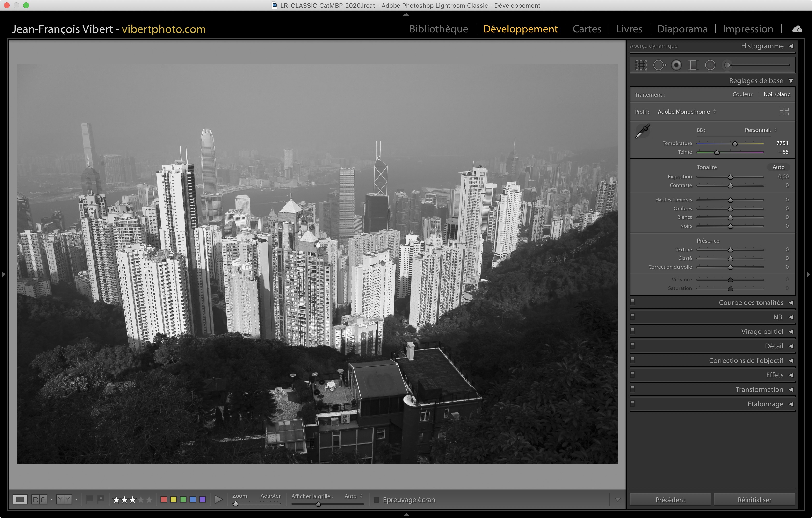Click the cloud sync status icon
The image size is (812, 518).
[797, 29]
